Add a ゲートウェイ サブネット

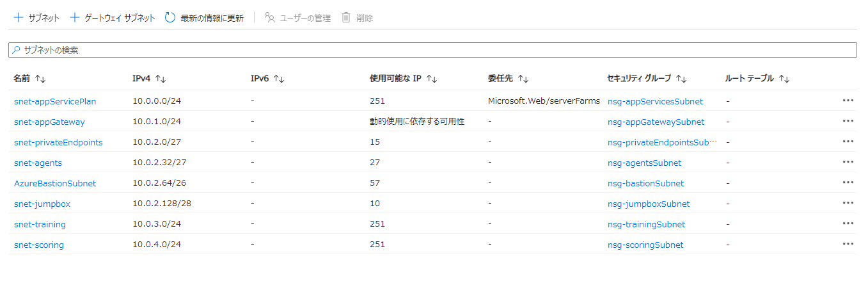[112, 18]
